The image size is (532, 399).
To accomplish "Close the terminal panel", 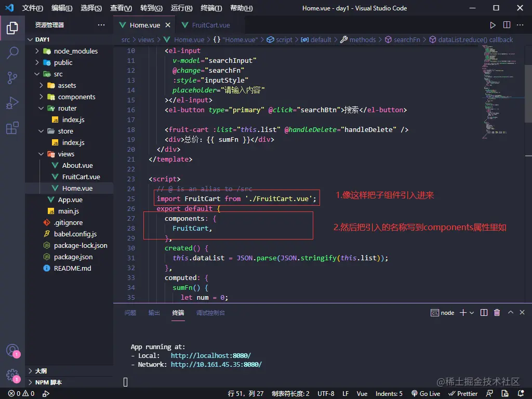I will [x=522, y=312].
